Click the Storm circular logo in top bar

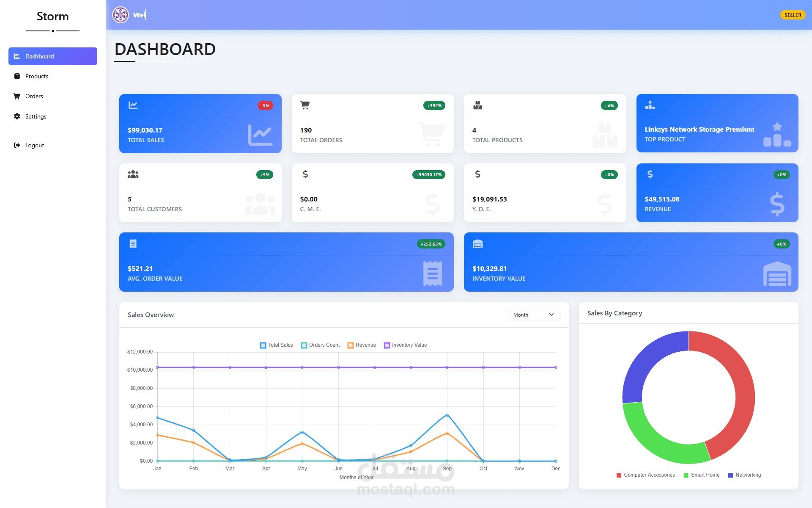(x=120, y=15)
